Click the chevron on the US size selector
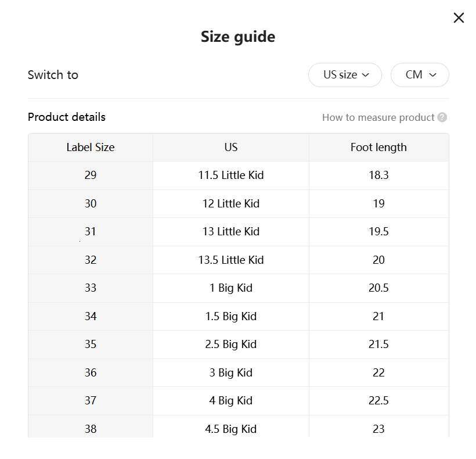 click(x=366, y=75)
